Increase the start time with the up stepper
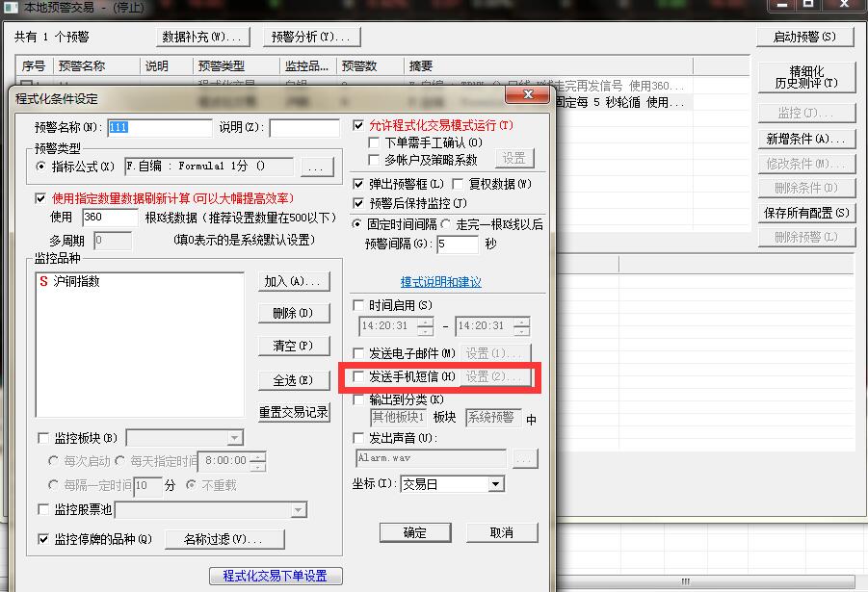The image size is (868, 592). point(425,322)
